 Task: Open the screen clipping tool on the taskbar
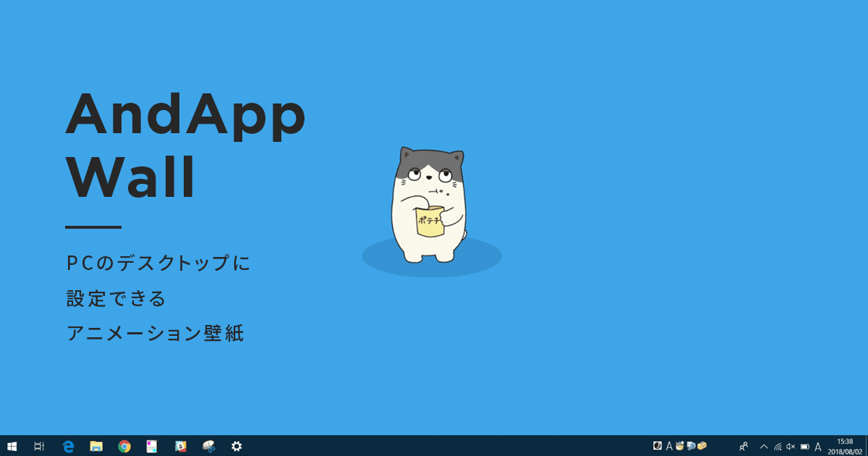[x=207, y=446]
